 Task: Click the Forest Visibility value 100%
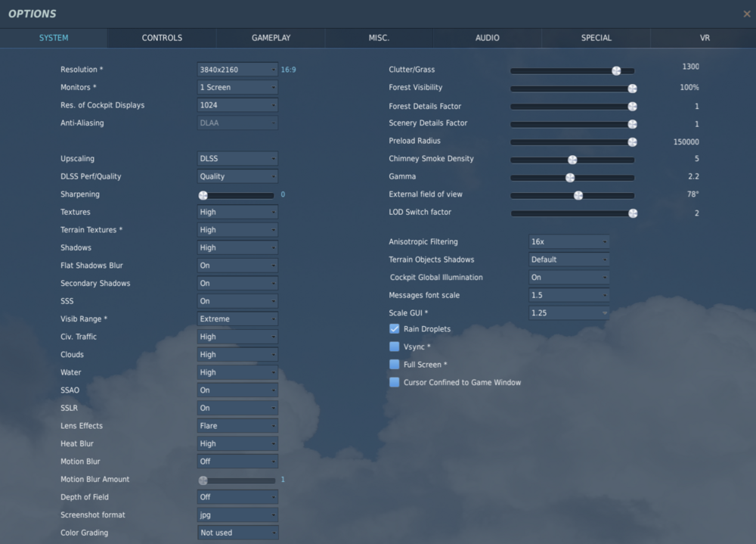pyautogui.click(x=689, y=87)
